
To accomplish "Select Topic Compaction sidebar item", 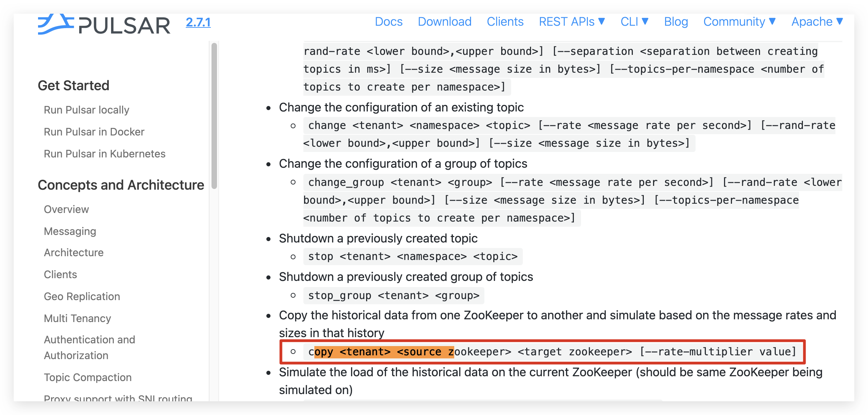I will [x=88, y=377].
